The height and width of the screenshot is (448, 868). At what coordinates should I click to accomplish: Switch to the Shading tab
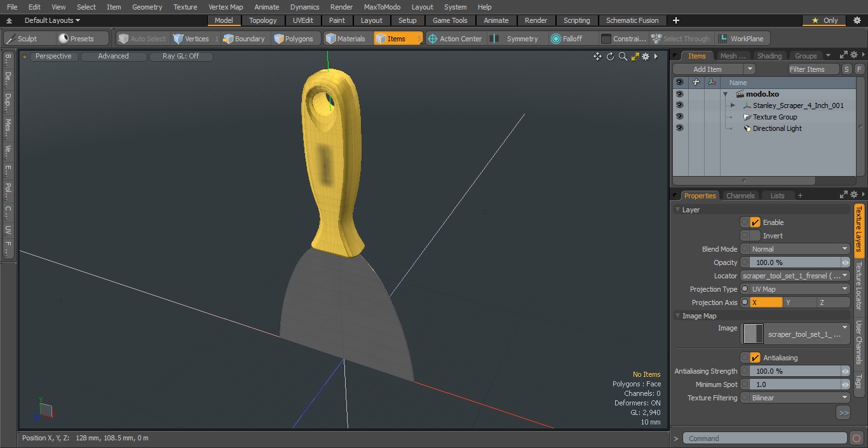770,56
